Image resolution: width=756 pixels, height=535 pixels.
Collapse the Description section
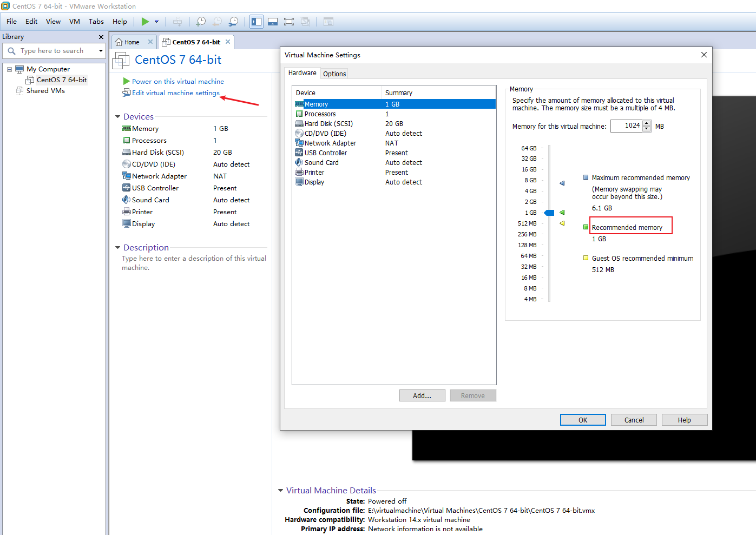117,248
